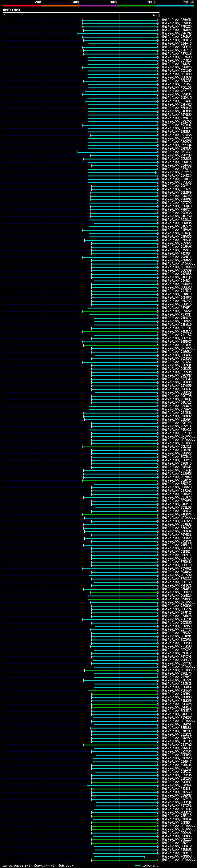Click the UniRef100_B9GUY5 label
This screenshot has height=868, width=197.
point(176,67)
